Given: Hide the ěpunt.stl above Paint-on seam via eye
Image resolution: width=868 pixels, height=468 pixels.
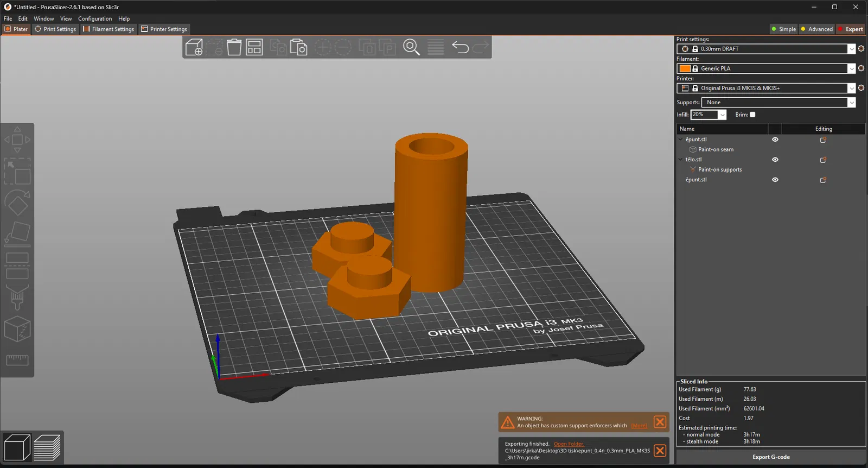Looking at the screenshot, I should [x=775, y=140].
